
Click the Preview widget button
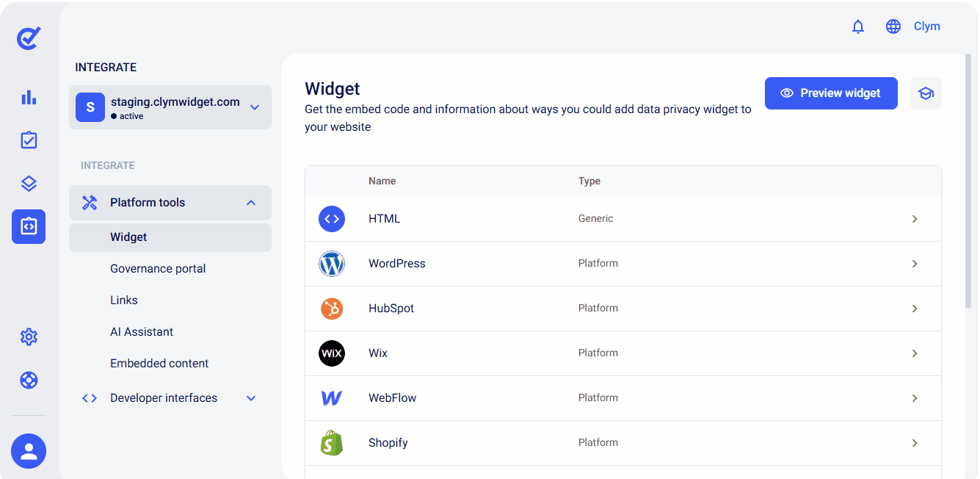point(831,93)
